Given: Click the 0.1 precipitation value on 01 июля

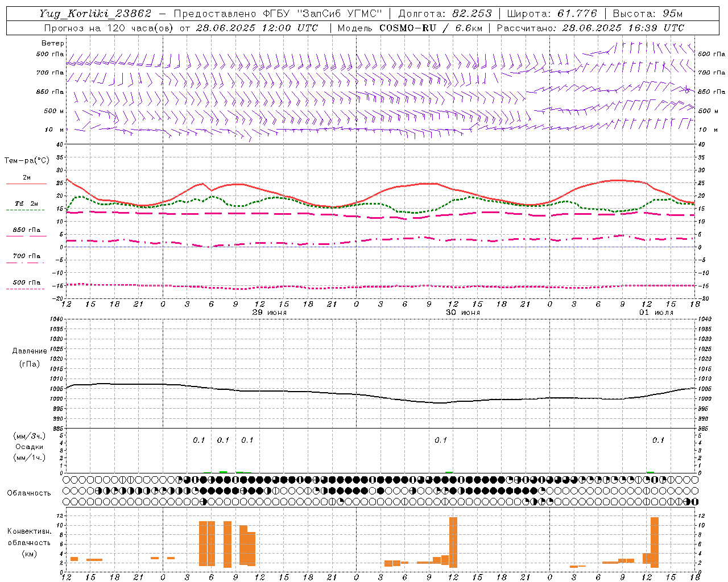Looking at the screenshot, I should click(658, 440).
